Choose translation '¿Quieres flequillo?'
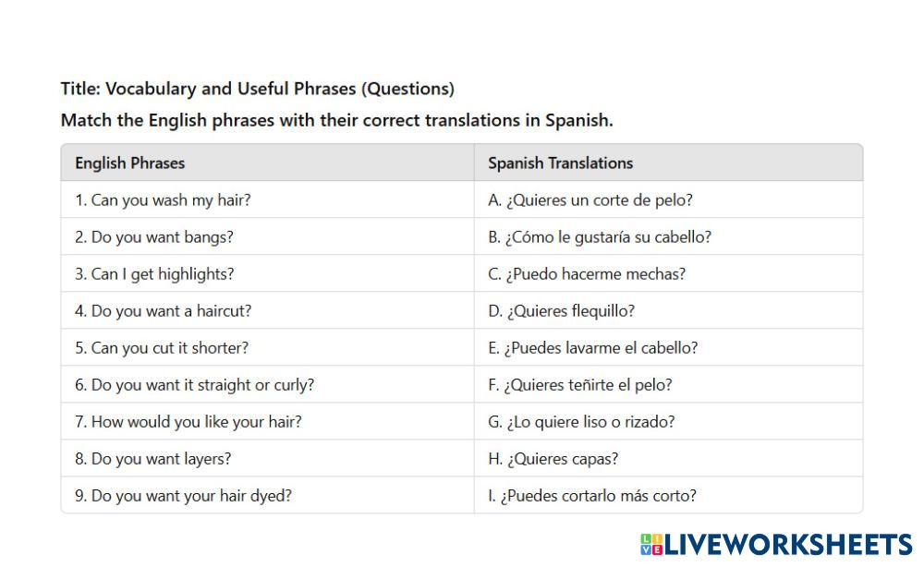This screenshot has width=924, height=567. tap(562, 311)
